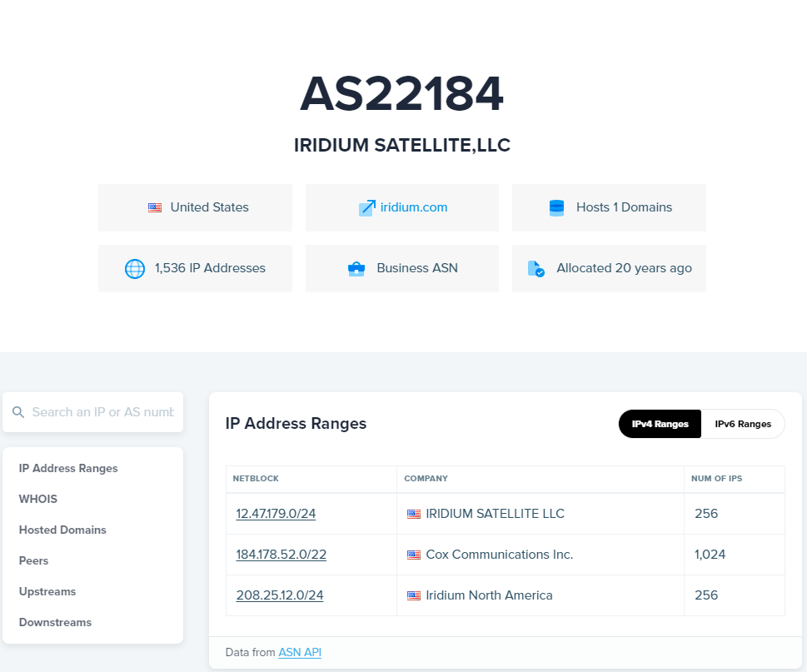Click the NUM OF IPS column header
This screenshot has height=672, width=807.
pos(716,479)
